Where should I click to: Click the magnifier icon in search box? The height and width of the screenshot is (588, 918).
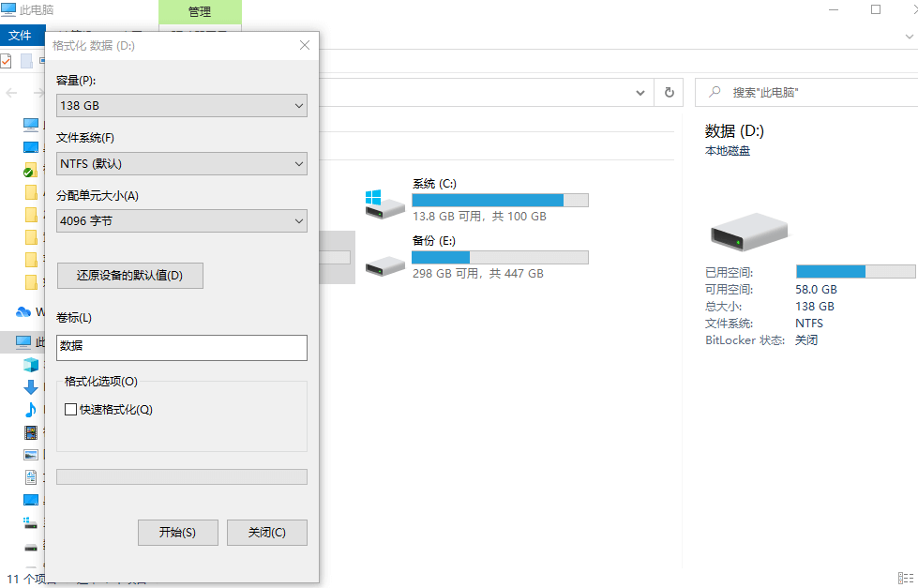(715, 92)
